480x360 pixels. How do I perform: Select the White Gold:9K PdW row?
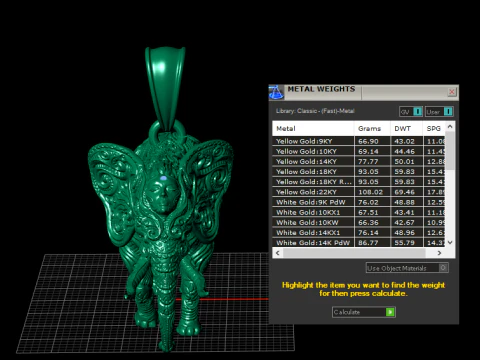(359, 202)
